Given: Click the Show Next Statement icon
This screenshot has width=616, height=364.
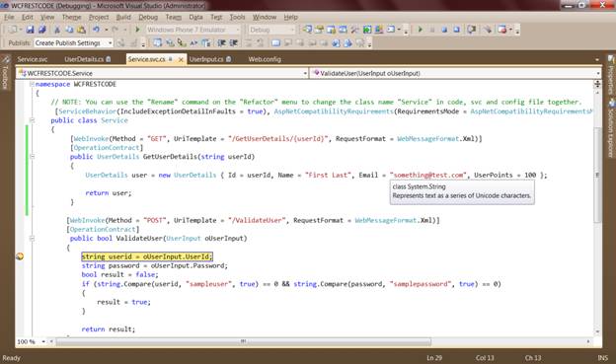Looking at the screenshot, I should coord(472,30).
